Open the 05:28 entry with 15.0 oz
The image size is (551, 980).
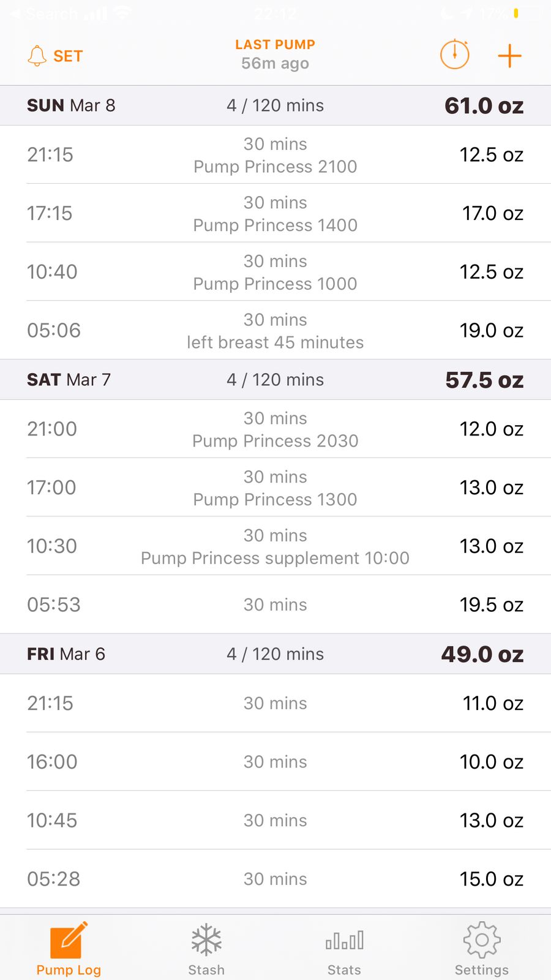275,879
